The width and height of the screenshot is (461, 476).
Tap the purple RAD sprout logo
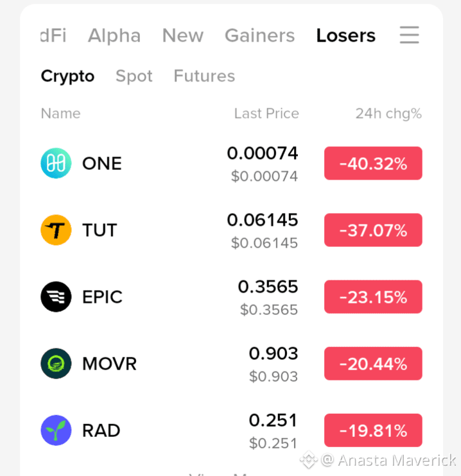56,430
